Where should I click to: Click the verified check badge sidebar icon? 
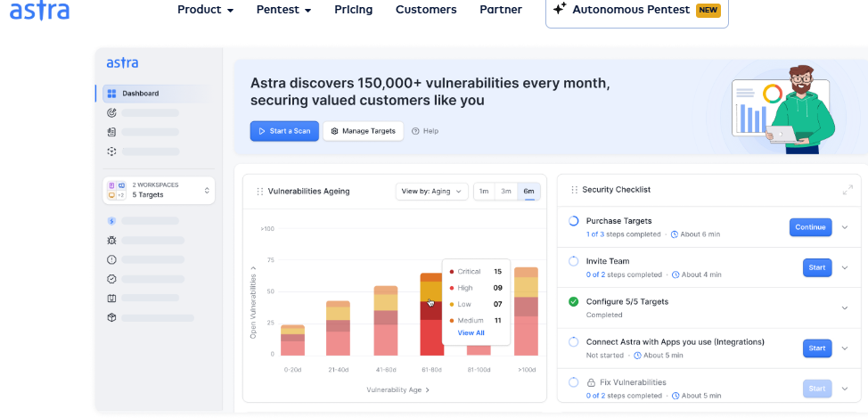coord(111,279)
